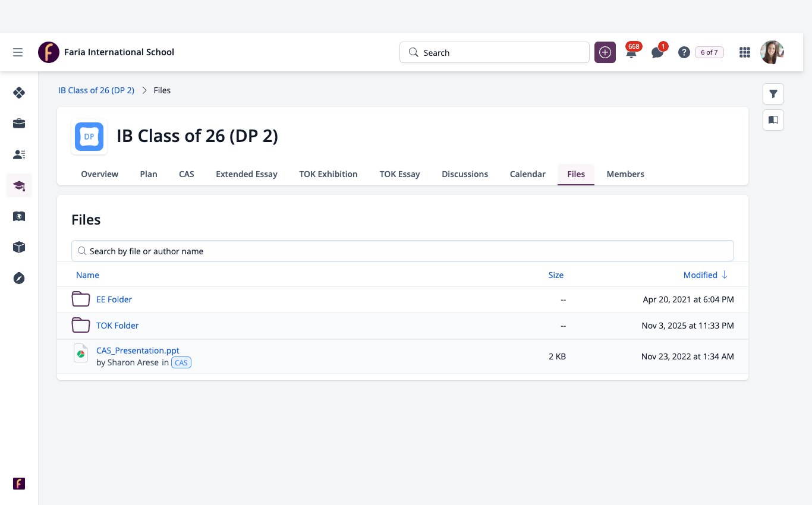812x505 pixels.
Task: Click Files breadcrumb text
Action: [x=162, y=90]
